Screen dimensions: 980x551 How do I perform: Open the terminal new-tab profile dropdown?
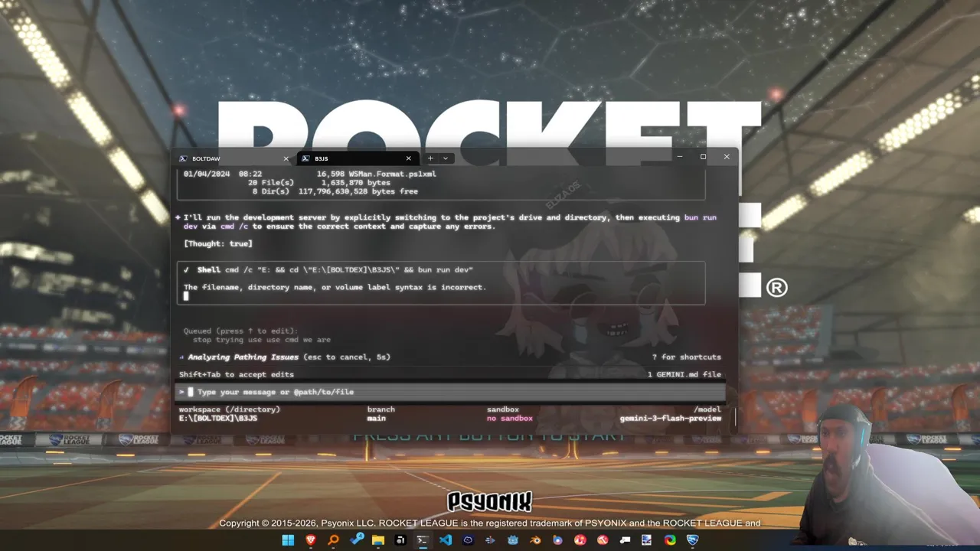pyautogui.click(x=446, y=158)
